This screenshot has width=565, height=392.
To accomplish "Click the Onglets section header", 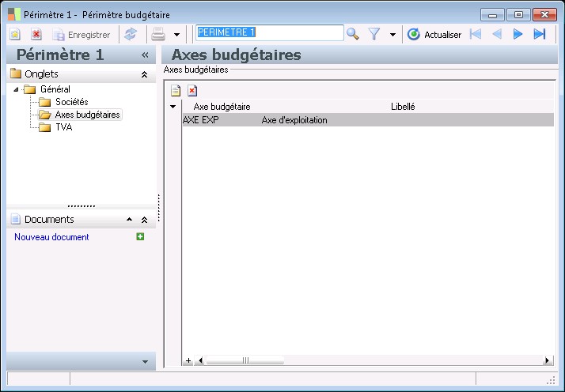I will click(x=81, y=74).
